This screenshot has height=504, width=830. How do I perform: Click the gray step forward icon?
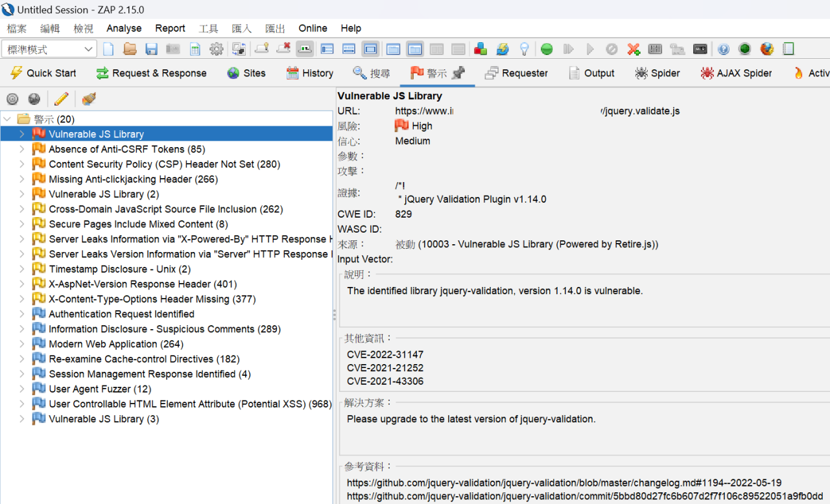click(569, 49)
